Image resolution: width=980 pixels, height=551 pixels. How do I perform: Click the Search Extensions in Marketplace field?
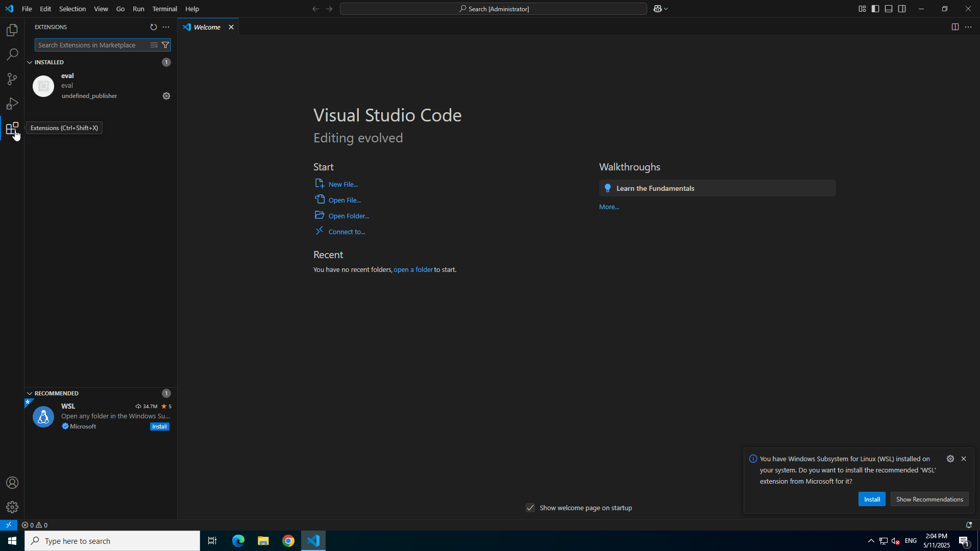click(91, 45)
